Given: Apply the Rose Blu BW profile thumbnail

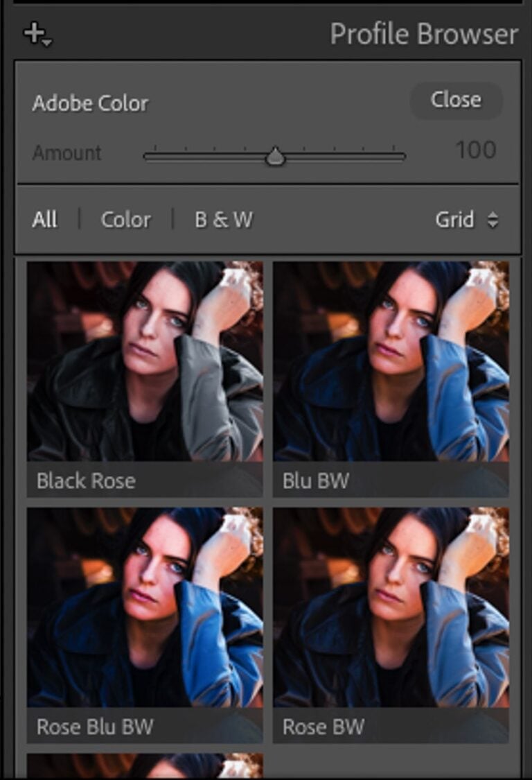Looking at the screenshot, I should [x=145, y=625].
